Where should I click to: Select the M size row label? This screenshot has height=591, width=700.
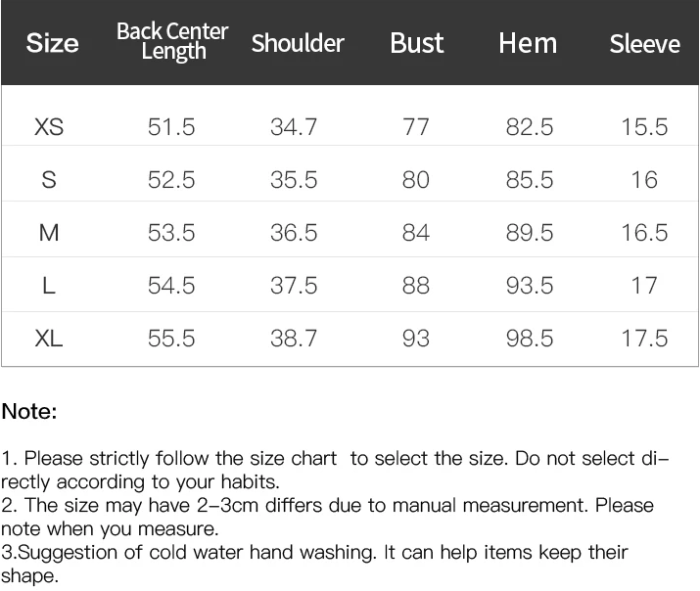tap(49, 232)
